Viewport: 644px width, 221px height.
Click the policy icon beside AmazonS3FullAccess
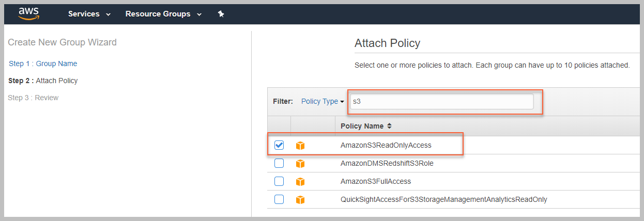pos(300,182)
